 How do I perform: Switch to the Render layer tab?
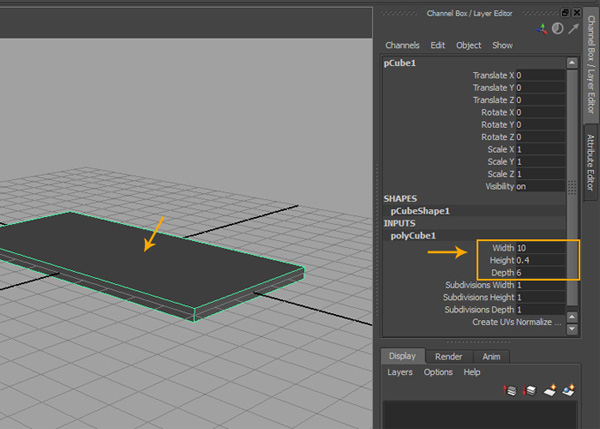click(x=448, y=356)
